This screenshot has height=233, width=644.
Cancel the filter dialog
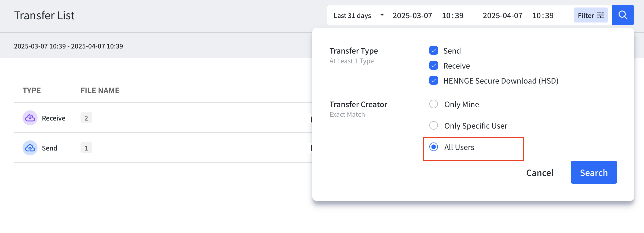coord(540,173)
